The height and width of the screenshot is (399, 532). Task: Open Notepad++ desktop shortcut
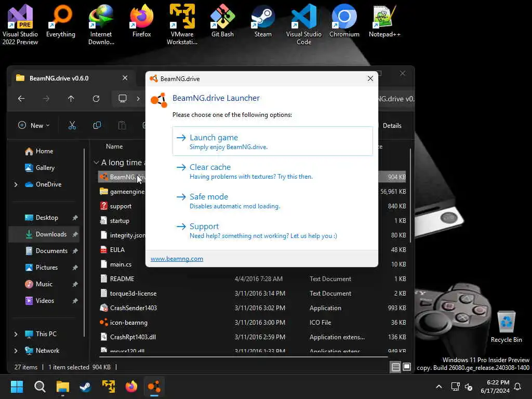click(x=384, y=21)
